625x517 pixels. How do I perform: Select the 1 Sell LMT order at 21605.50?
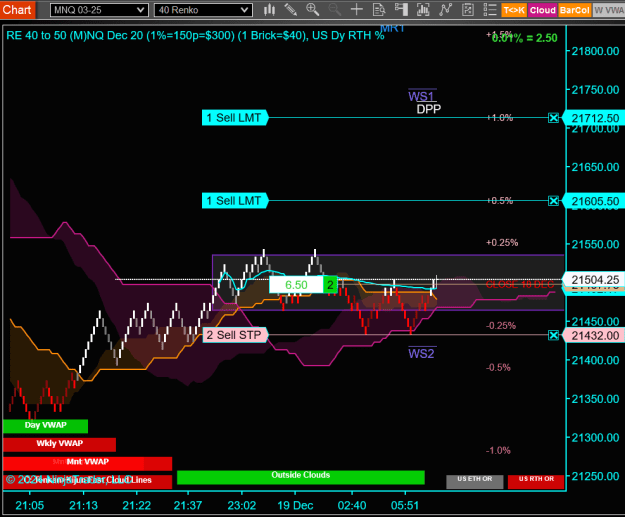(x=235, y=201)
